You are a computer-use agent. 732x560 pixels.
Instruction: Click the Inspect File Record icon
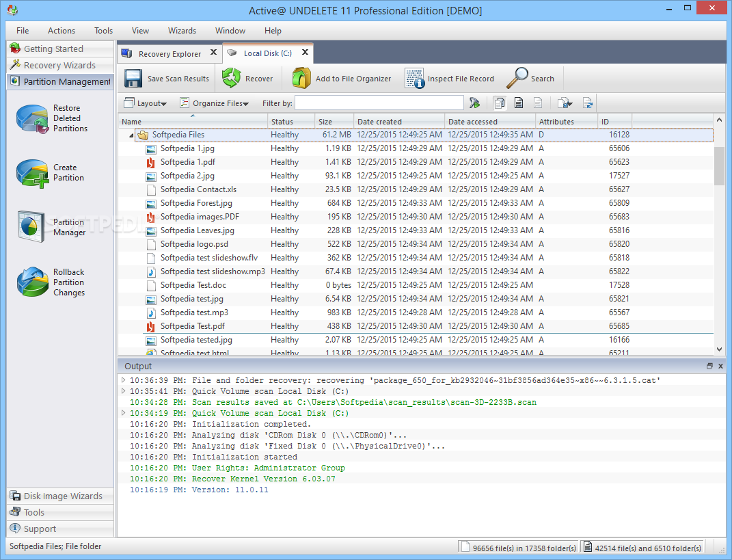[415, 79]
